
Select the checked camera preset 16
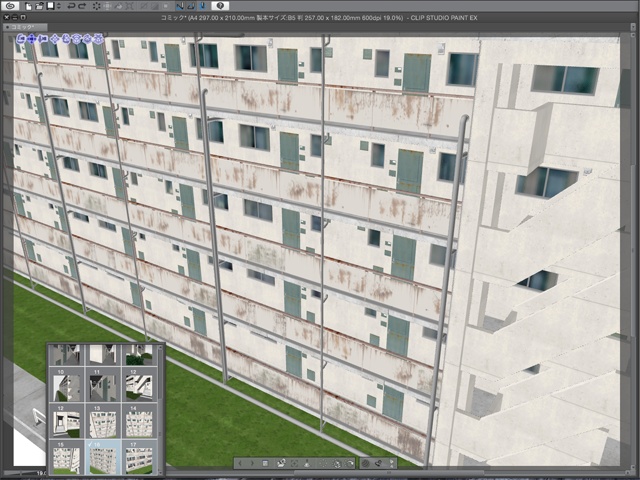pos(103,457)
